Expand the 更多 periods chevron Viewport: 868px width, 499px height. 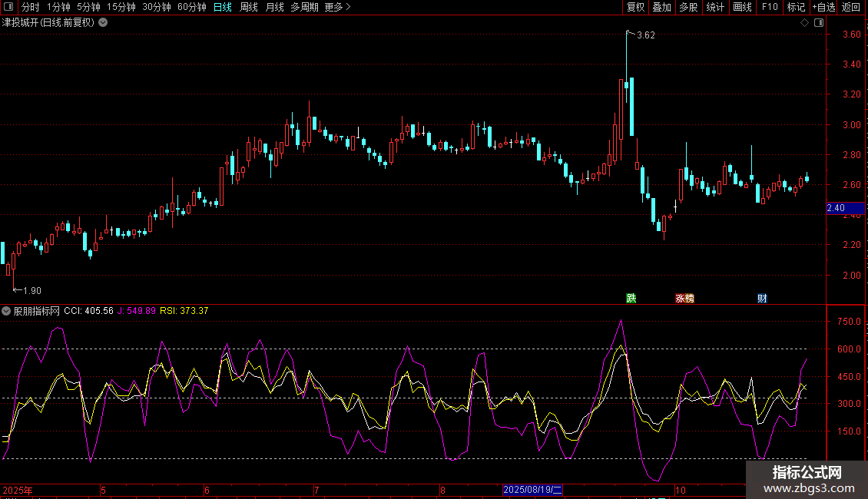pos(348,7)
